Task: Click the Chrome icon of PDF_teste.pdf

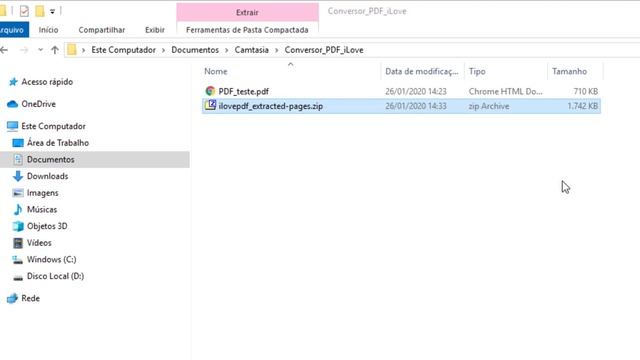Action: click(210, 91)
